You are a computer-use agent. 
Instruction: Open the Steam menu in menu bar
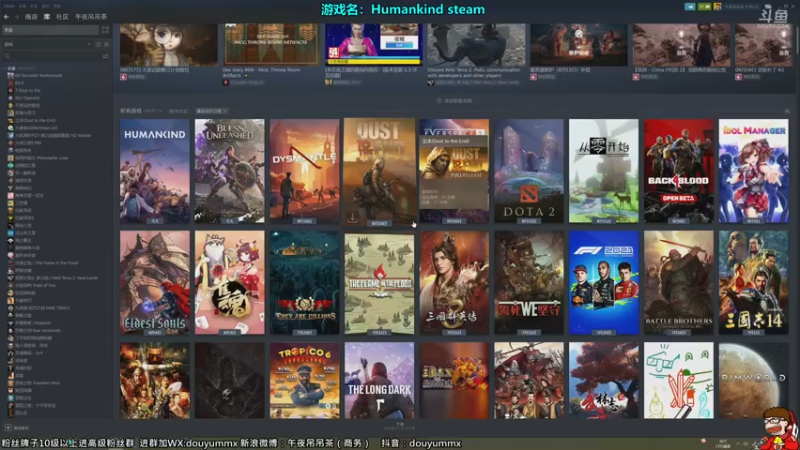coord(9,6)
